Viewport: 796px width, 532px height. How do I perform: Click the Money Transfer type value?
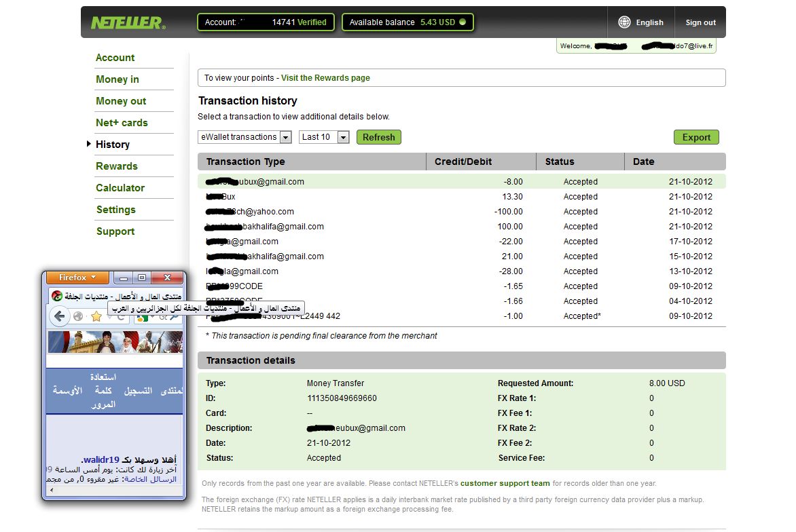pos(335,383)
